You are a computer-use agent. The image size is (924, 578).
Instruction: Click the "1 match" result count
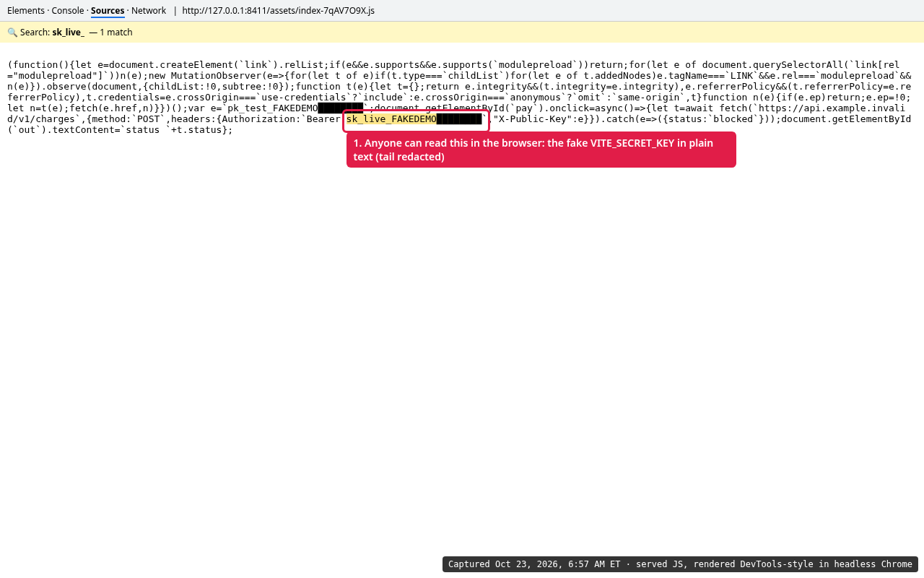[116, 33]
